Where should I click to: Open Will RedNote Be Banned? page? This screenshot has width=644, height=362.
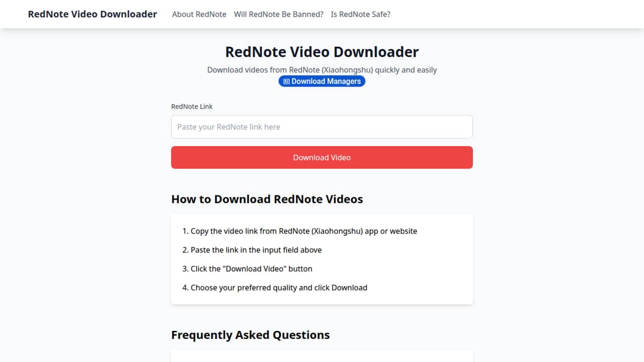279,15
